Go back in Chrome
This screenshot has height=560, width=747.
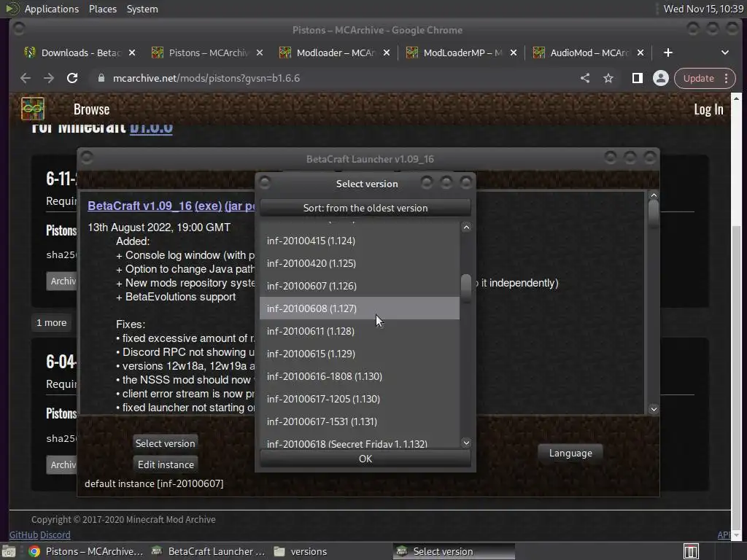point(26,78)
